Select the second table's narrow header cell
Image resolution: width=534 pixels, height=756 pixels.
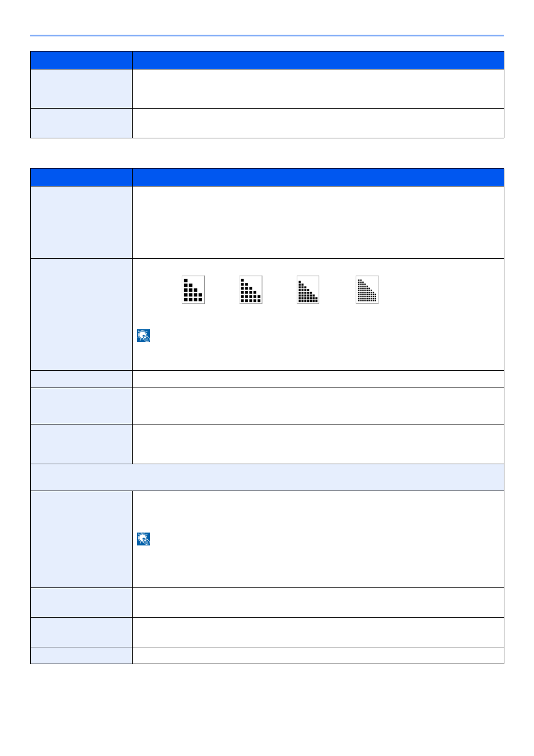pyautogui.click(x=81, y=178)
